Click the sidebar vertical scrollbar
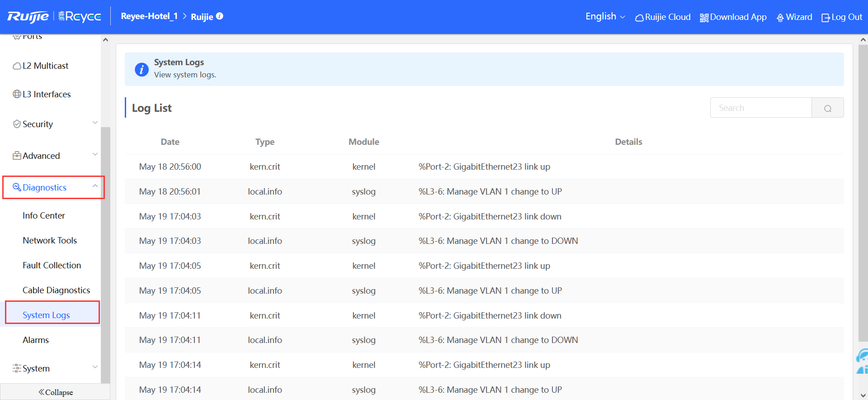The width and height of the screenshot is (868, 400). [105, 253]
